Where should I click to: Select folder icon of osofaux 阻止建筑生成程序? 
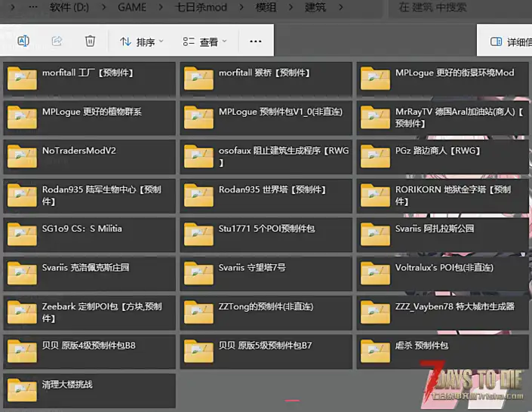[x=198, y=156]
